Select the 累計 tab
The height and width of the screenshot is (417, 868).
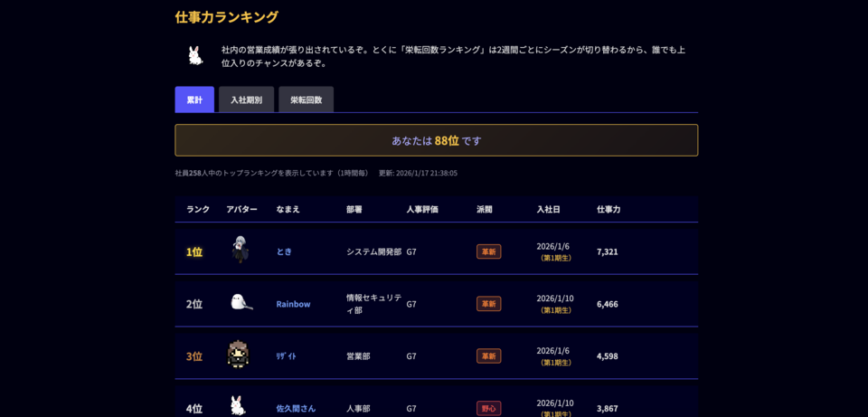click(x=194, y=100)
